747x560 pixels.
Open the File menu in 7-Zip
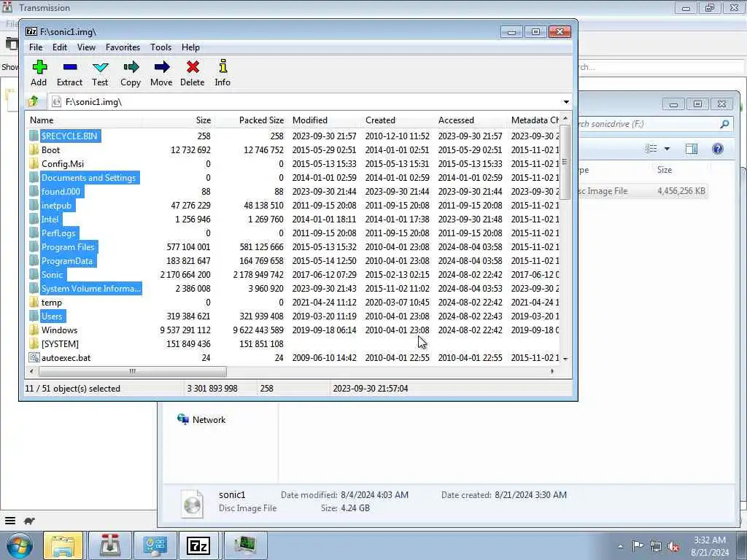pyautogui.click(x=36, y=47)
